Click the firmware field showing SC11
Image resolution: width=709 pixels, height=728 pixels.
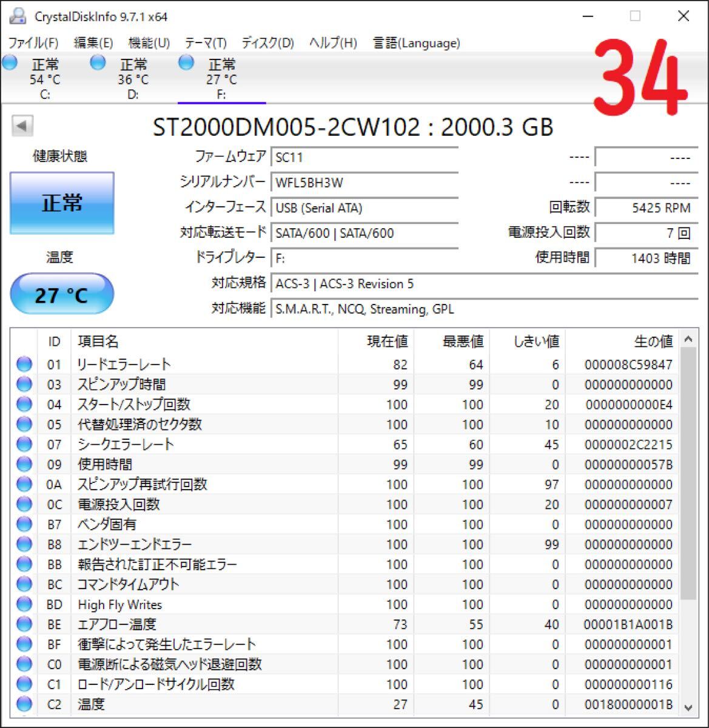pos(364,157)
